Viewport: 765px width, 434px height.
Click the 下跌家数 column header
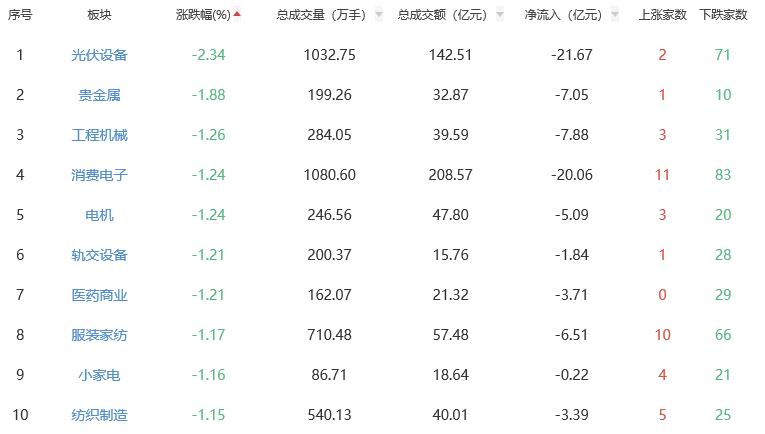pyautogui.click(x=723, y=16)
